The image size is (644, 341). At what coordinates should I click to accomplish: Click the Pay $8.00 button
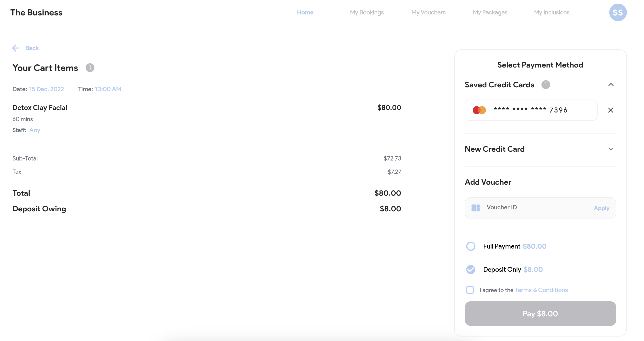(x=540, y=314)
